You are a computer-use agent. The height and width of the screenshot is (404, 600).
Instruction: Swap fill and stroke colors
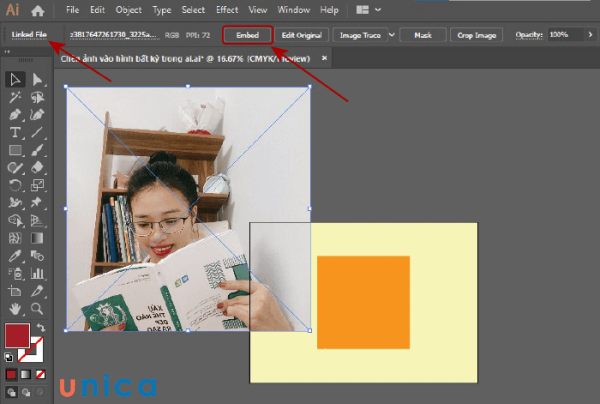coord(41,328)
